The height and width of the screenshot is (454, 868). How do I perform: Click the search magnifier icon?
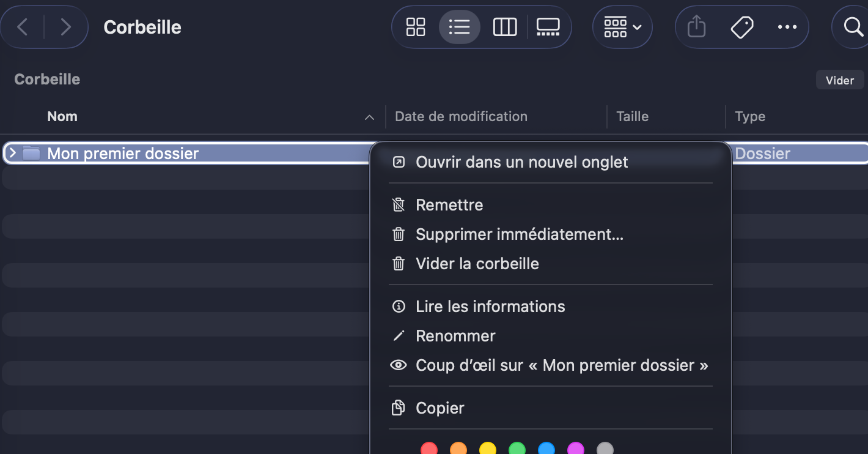[853, 27]
